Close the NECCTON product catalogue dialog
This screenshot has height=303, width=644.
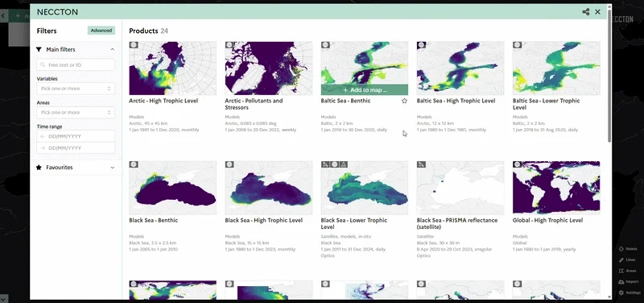pos(597,12)
